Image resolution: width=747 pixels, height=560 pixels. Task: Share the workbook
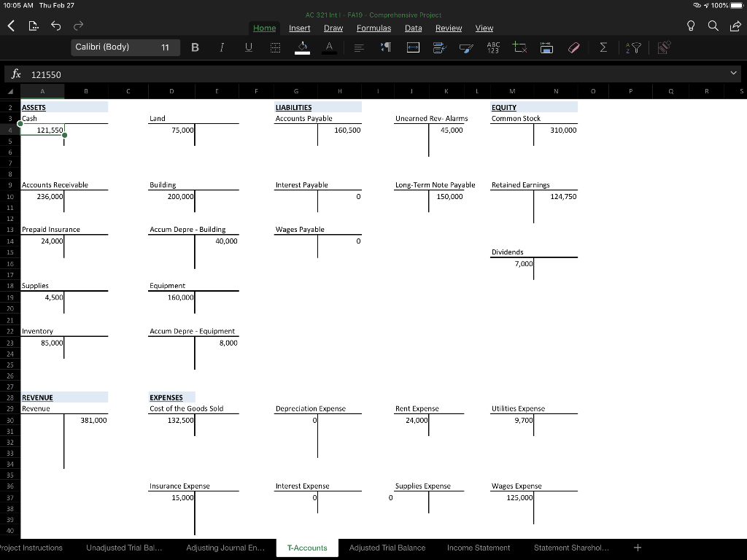click(735, 26)
